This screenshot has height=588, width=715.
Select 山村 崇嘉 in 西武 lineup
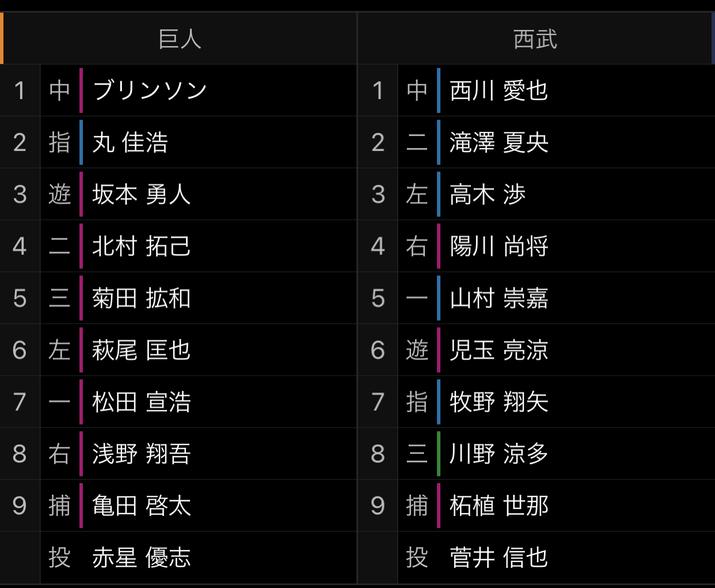499,298
